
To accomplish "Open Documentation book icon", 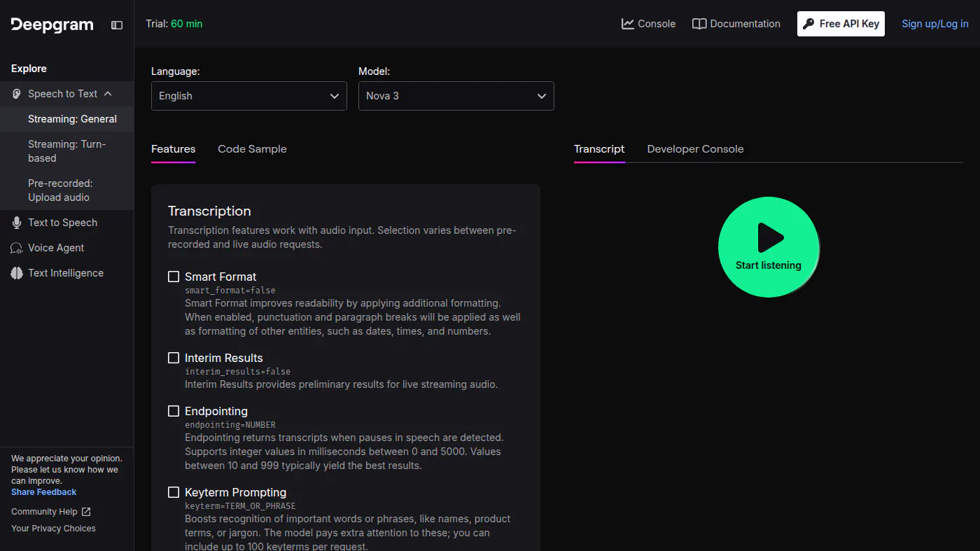I will tap(699, 24).
